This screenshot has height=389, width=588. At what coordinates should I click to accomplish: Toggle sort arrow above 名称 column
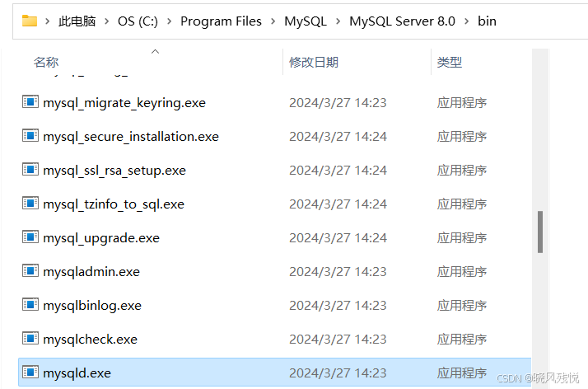click(156, 51)
